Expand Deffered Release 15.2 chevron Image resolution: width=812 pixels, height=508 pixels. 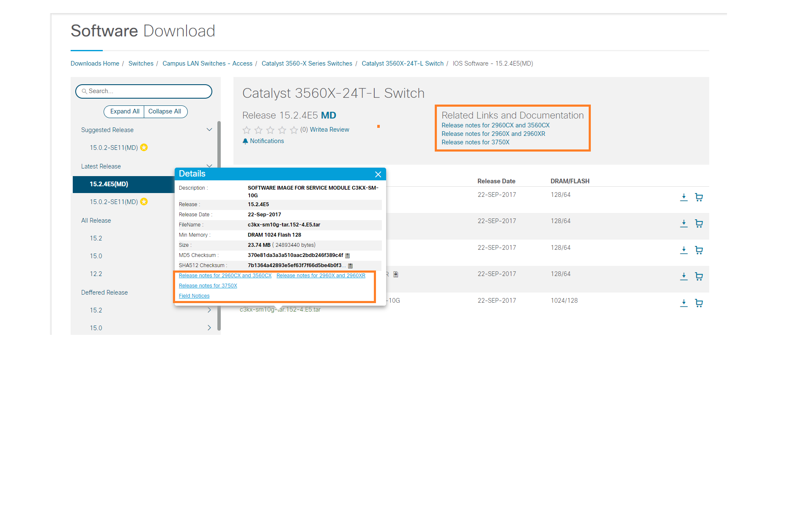tap(209, 310)
